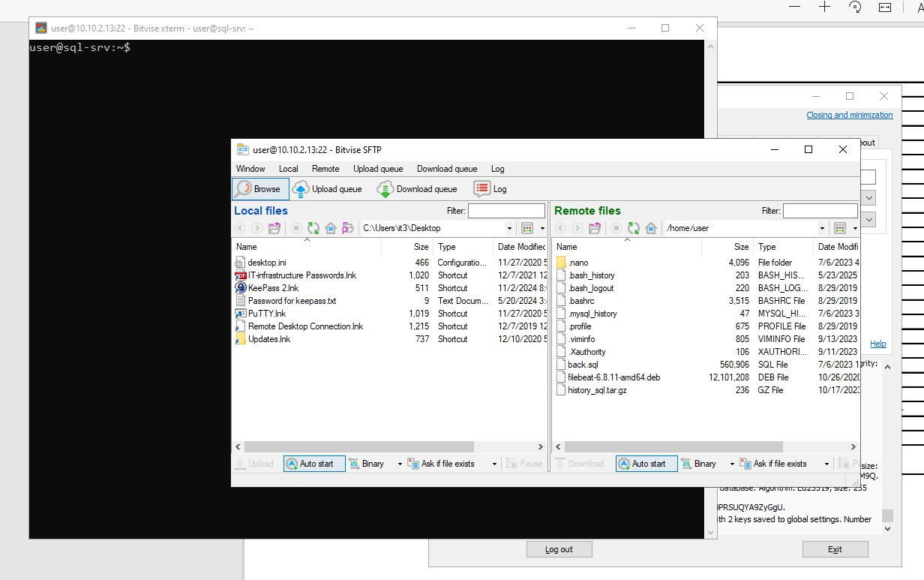924x580 pixels.
Task: Open the Help link in Bitvise client
Action: pyautogui.click(x=877, y=344)
